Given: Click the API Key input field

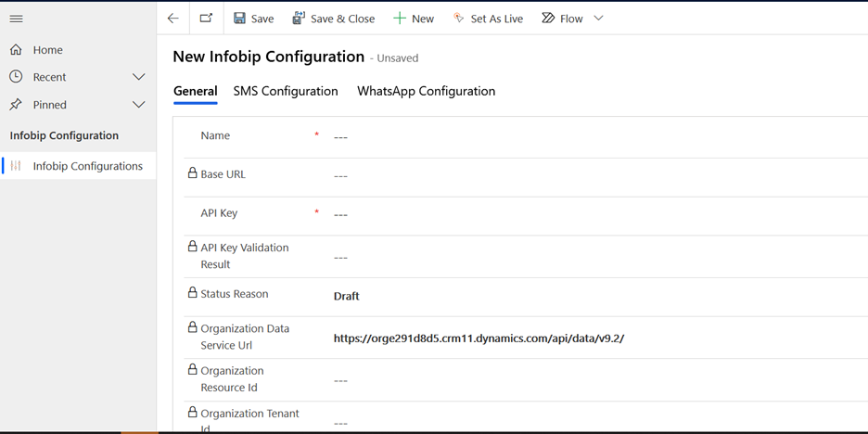Looking at the screenshot, I should pyautogui.click(x=594, y=214).
